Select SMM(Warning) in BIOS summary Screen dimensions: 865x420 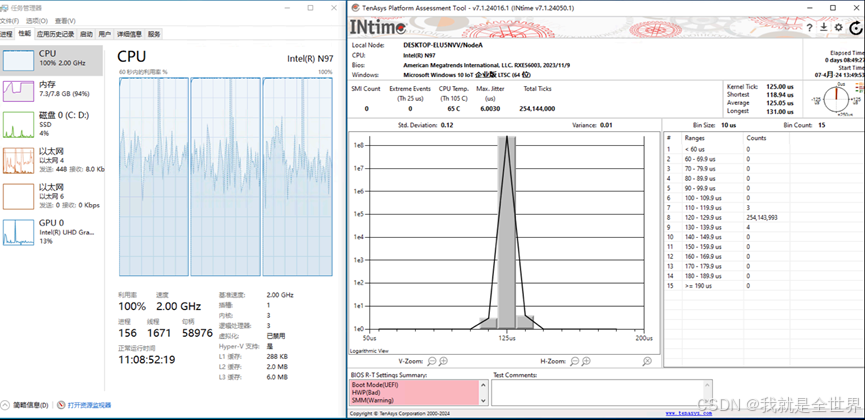tap(371, 400)
